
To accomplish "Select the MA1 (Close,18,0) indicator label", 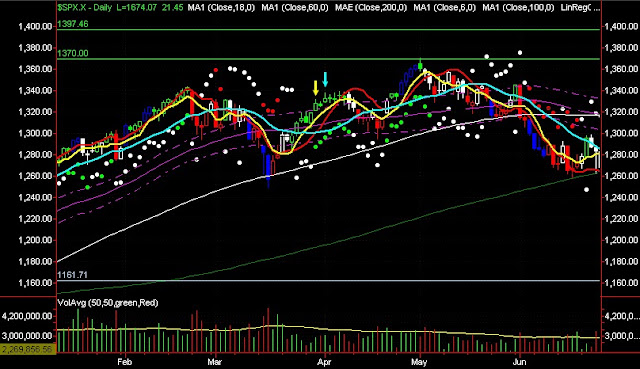I will coord(221,7).
